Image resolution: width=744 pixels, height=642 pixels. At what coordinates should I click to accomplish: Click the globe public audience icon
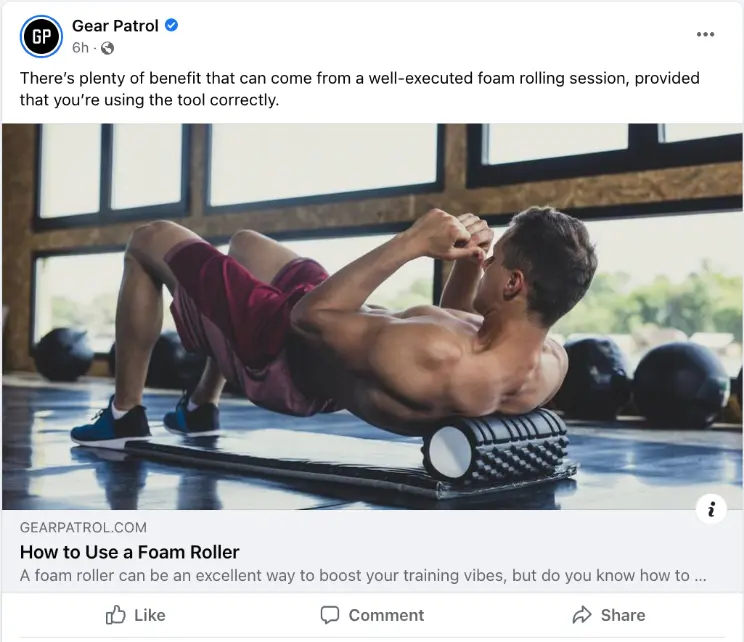(x=107, y=48)
